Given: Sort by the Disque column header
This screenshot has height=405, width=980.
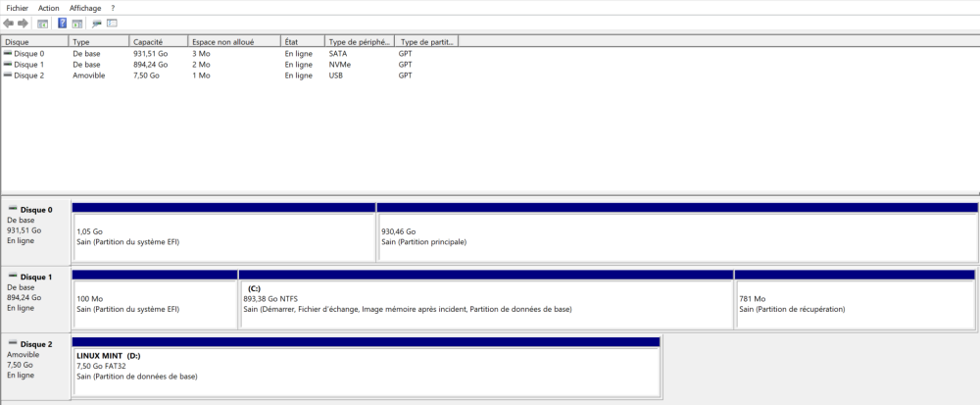Looking at the screenshot, I should (x=34, y=42).
